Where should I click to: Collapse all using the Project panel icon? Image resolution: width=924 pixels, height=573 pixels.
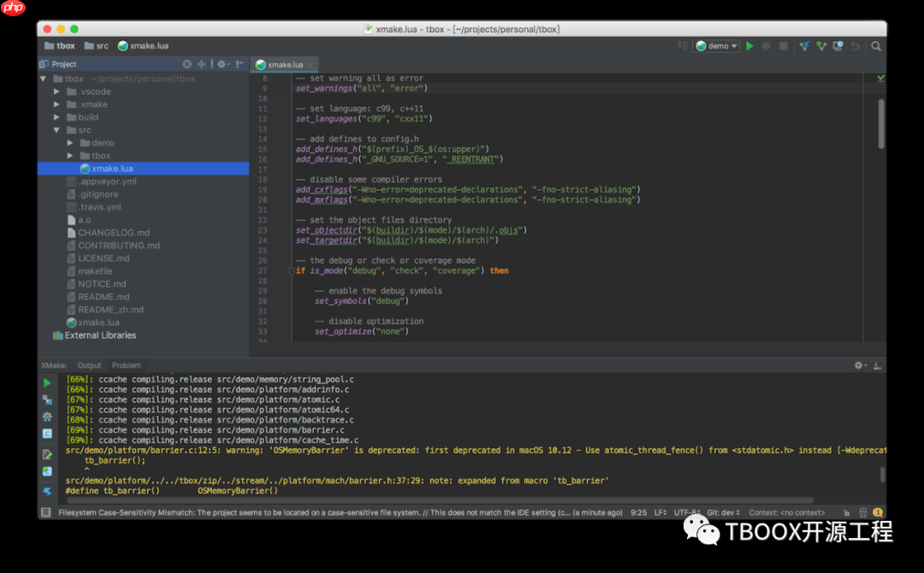[202, 64]
